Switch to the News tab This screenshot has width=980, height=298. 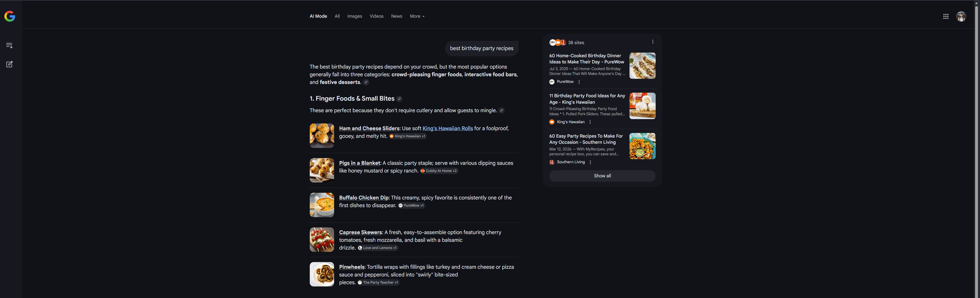[396, 16]
